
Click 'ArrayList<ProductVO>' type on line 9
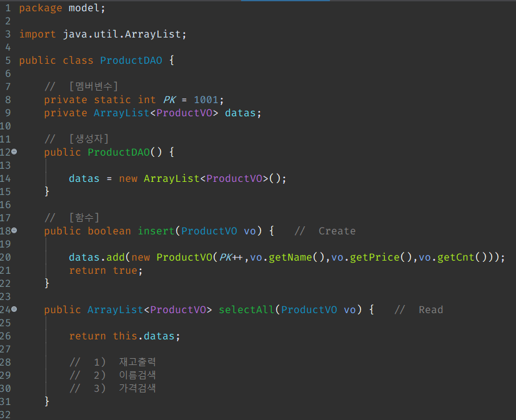pyautogui.click(x=156, y=113)
